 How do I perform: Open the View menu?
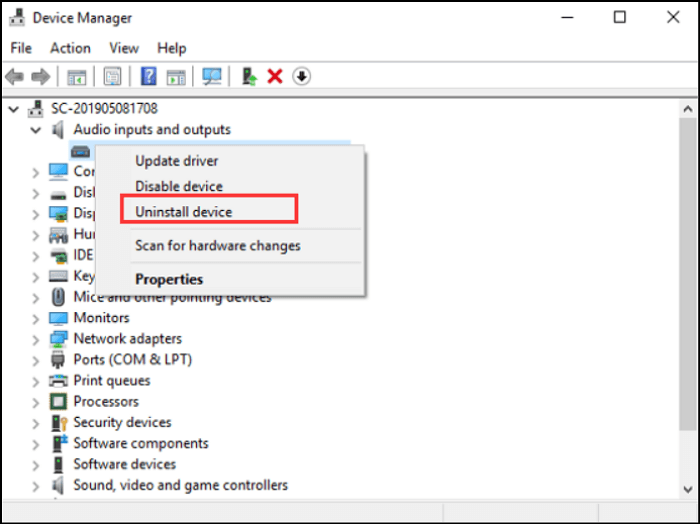point(124,48)
